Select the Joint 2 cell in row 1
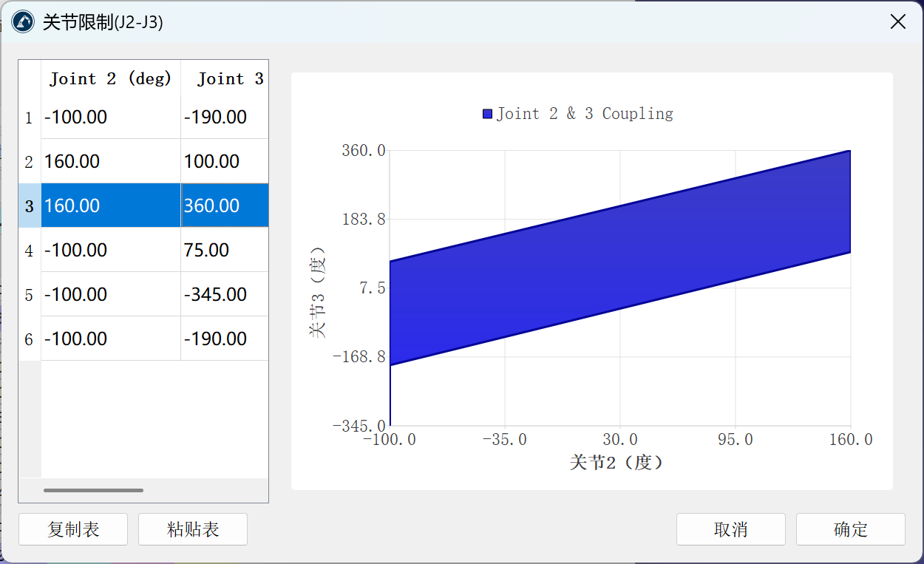The height and width of the screenshot is (564, 924). (111, 118)
